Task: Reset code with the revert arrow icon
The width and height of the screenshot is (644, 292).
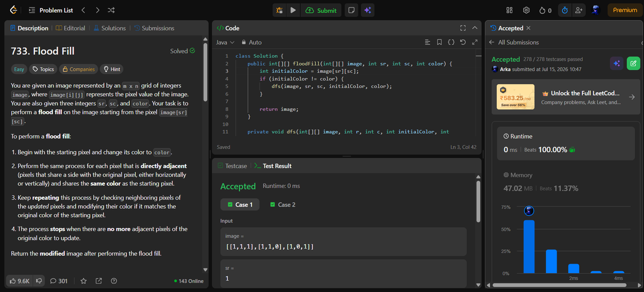Action: 463,42
